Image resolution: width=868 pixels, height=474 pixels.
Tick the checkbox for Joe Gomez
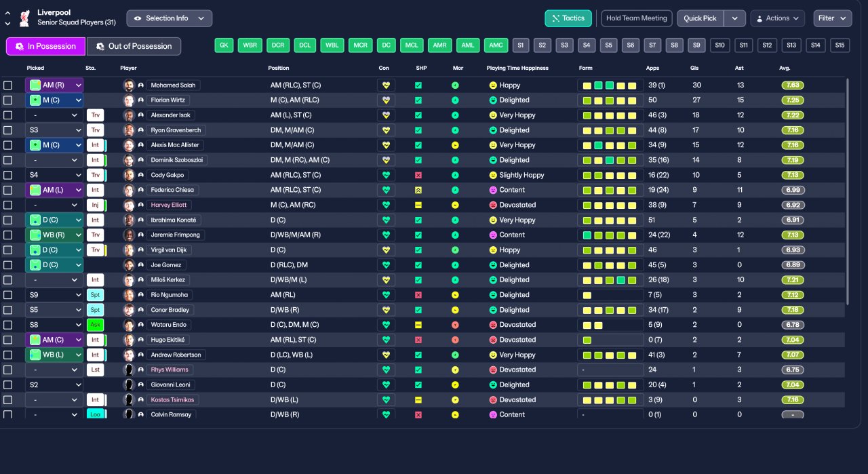7,265
